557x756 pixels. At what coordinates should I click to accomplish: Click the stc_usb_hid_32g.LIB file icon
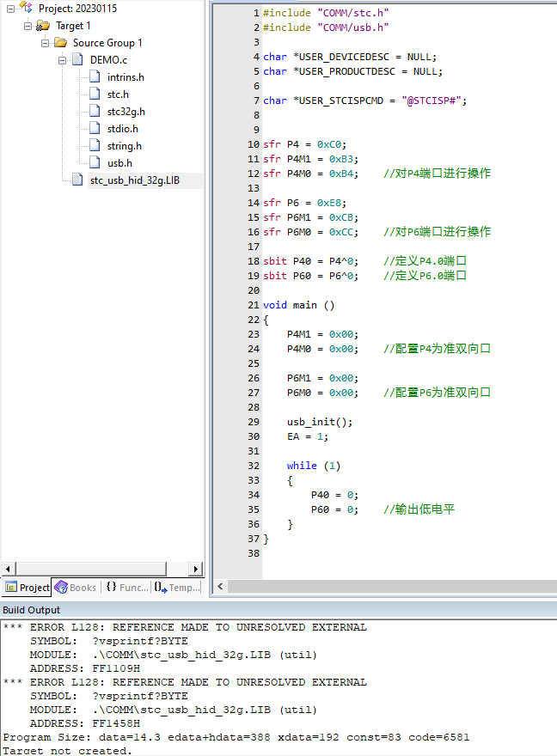tap(77, 180)
